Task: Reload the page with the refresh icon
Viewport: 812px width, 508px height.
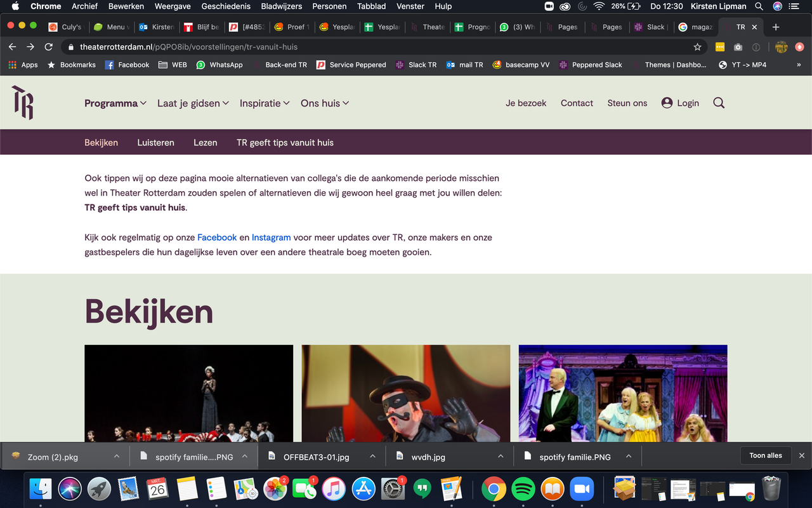Action: click(49, 47)
